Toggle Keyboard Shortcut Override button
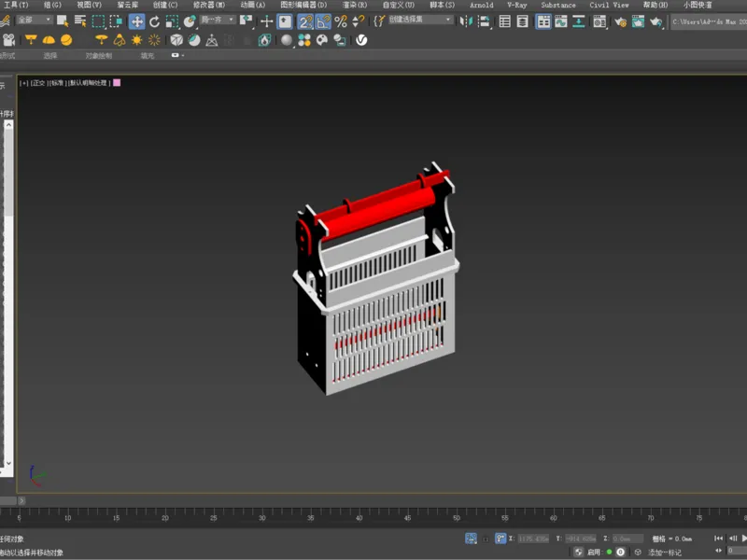 click(285, 21)
